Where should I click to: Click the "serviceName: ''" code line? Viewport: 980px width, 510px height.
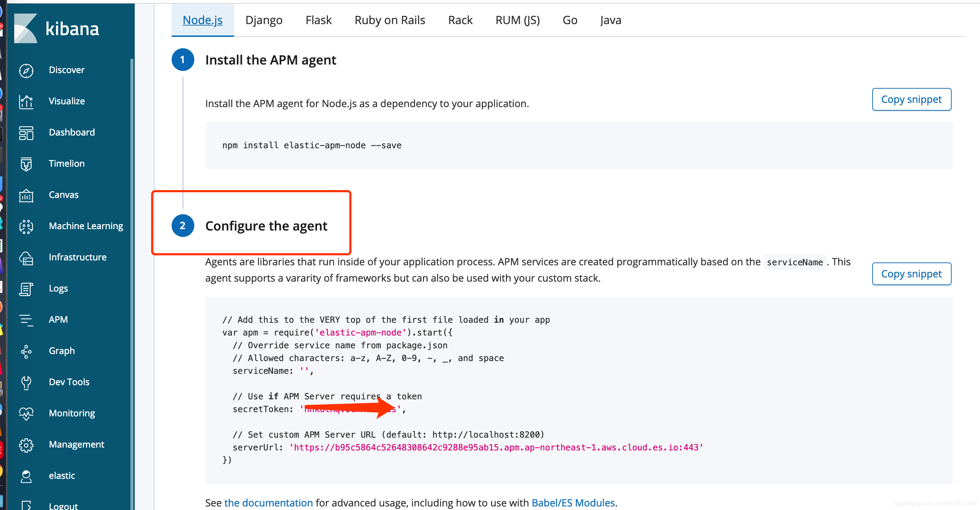(x=273, y=371)
